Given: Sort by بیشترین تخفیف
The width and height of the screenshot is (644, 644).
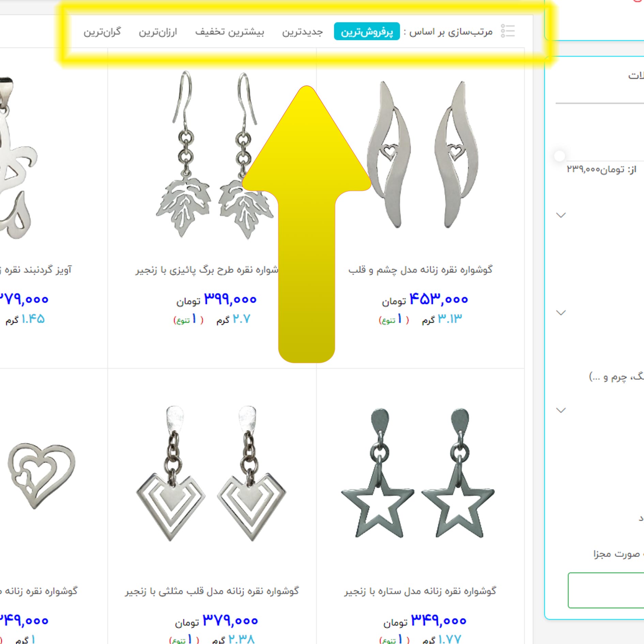Looking at the screenshot, I should [229, 32].
